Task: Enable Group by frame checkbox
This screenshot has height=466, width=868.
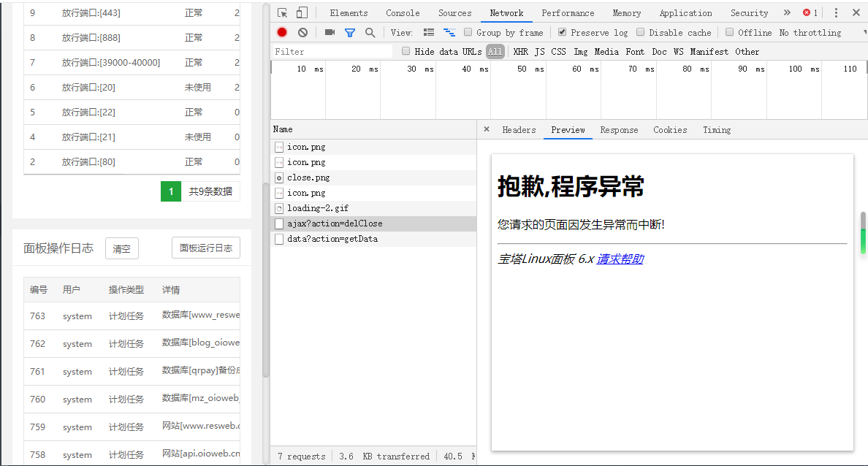Action: point(468,32)
